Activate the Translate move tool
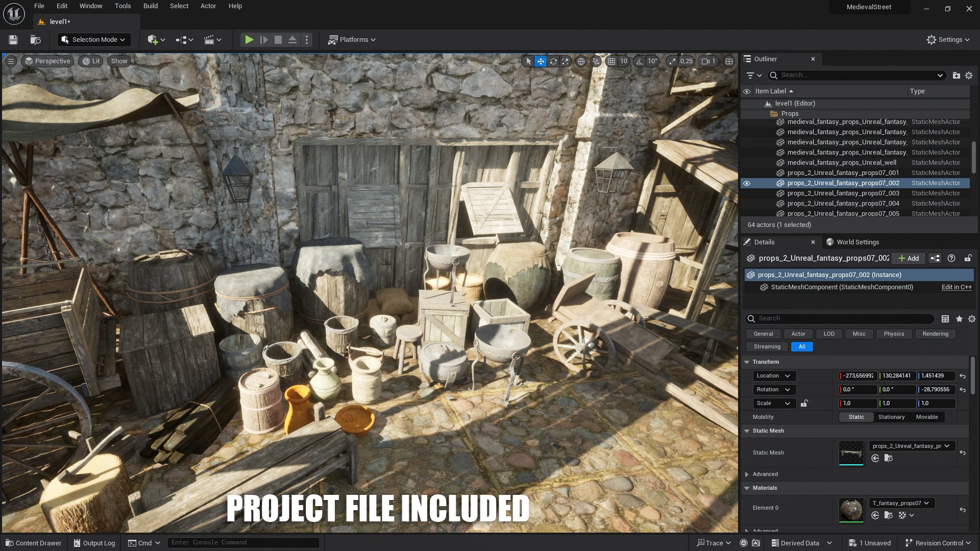Image resolution: width=980 pixels, height=551 pixels. (x=541, y=61)
